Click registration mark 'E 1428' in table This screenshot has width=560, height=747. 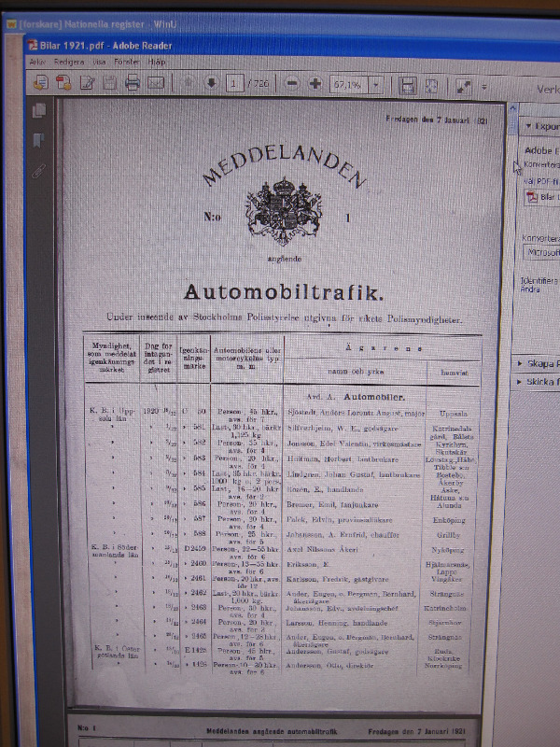[x=195, y=650]
